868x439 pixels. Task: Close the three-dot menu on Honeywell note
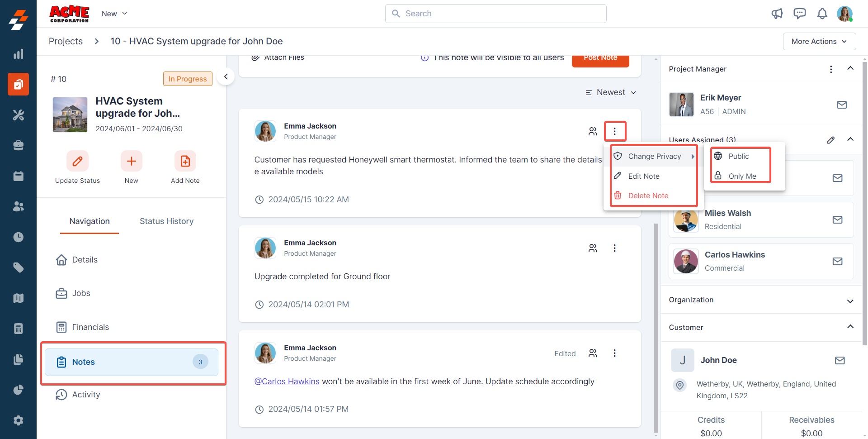coord(614,131)
